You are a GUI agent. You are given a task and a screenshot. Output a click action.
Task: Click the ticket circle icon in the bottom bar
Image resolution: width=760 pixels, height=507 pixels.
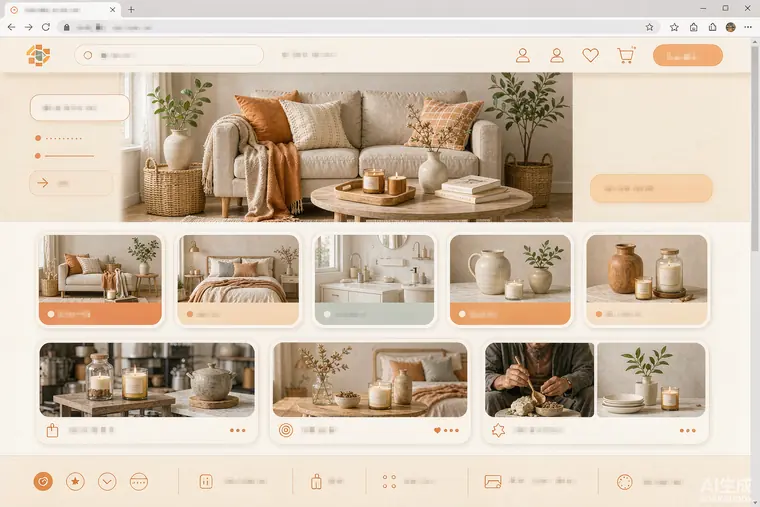coord(139,481)
